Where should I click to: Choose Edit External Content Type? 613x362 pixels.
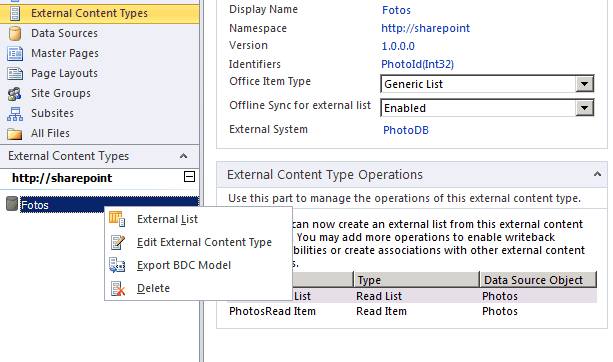198,242
